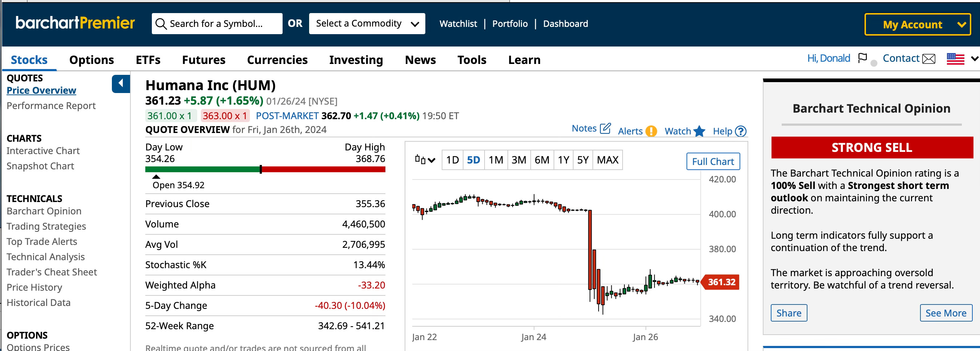Open the Learn menu
The width and height of the screenshot is (980, 351).
(524, 60)
